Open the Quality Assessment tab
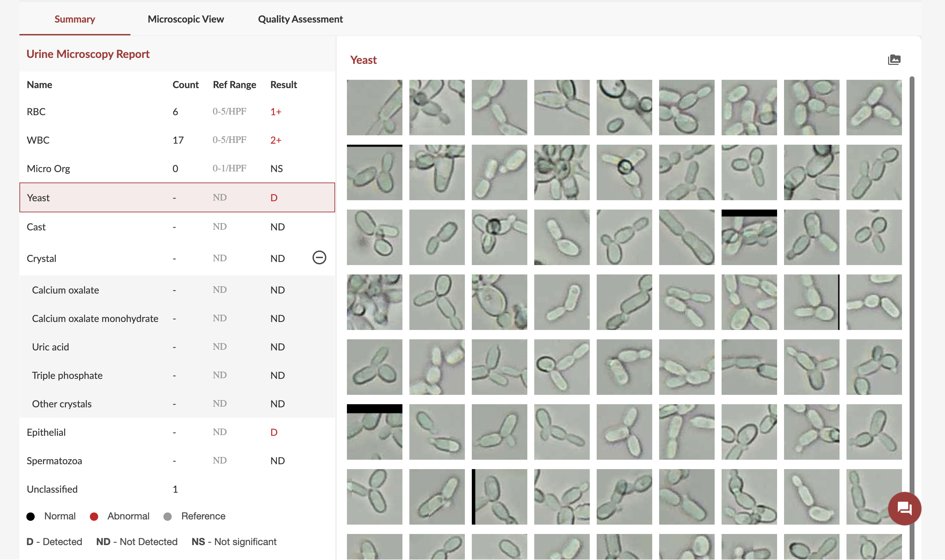This screenshot has height=560, width=945. 300,19
